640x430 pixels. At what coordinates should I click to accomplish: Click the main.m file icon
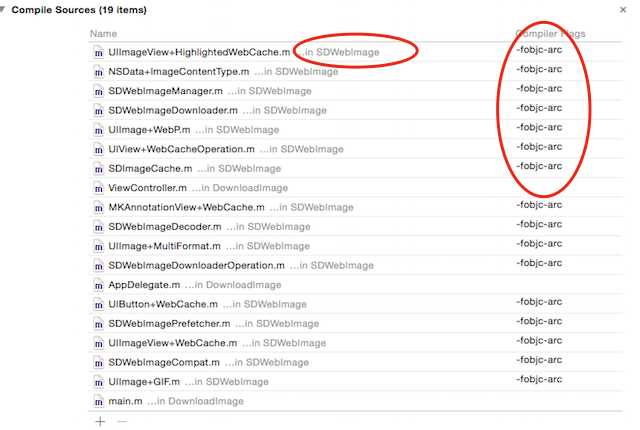98,401
